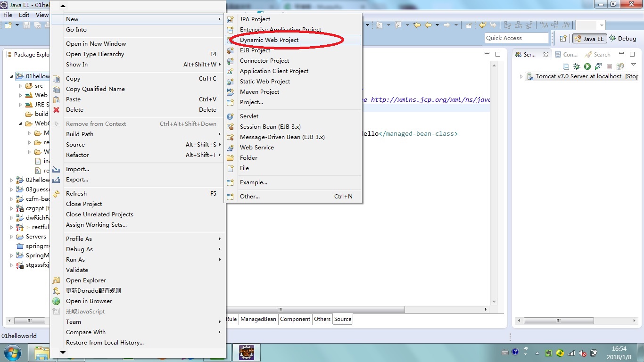Open the Source tab in editor
Viewport: 644px width, 362px height.
tap(343, 319)
